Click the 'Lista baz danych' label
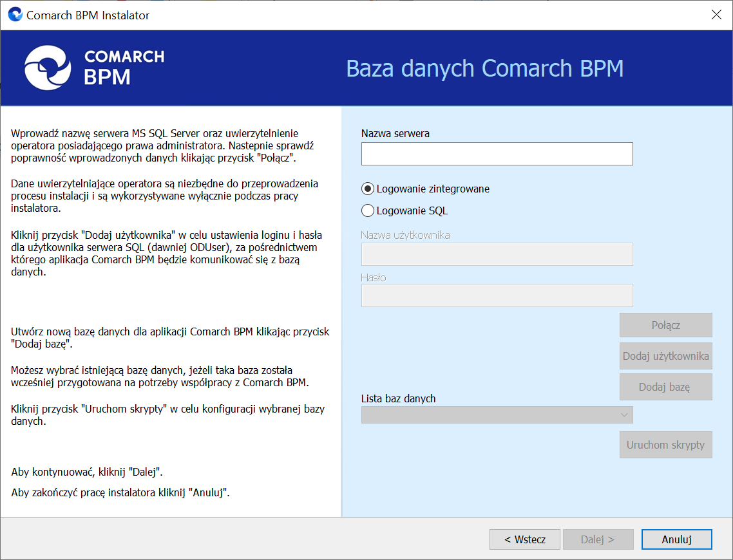This screenshot has width=733, height=560. [398, 398]
